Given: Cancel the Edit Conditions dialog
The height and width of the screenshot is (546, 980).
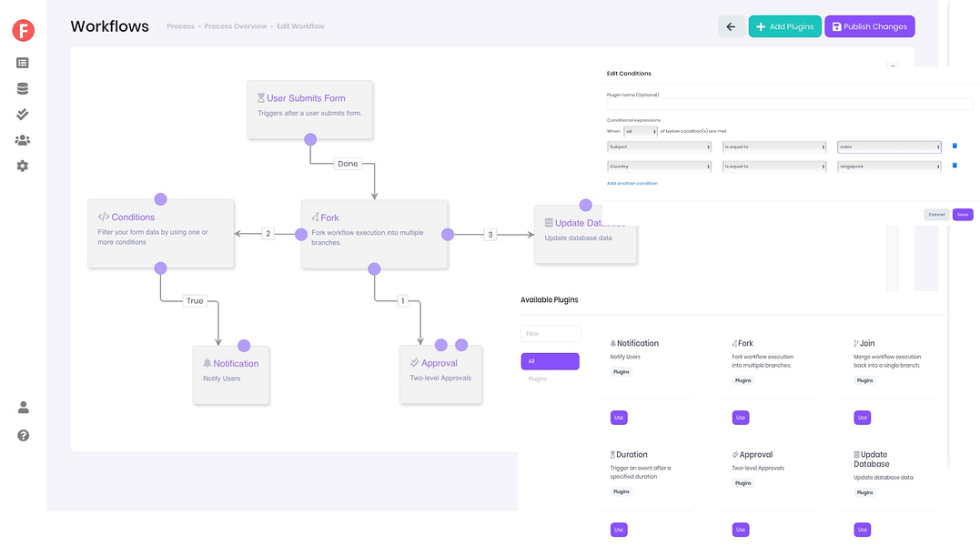Looking at the screenshot, I should point(936,214).
